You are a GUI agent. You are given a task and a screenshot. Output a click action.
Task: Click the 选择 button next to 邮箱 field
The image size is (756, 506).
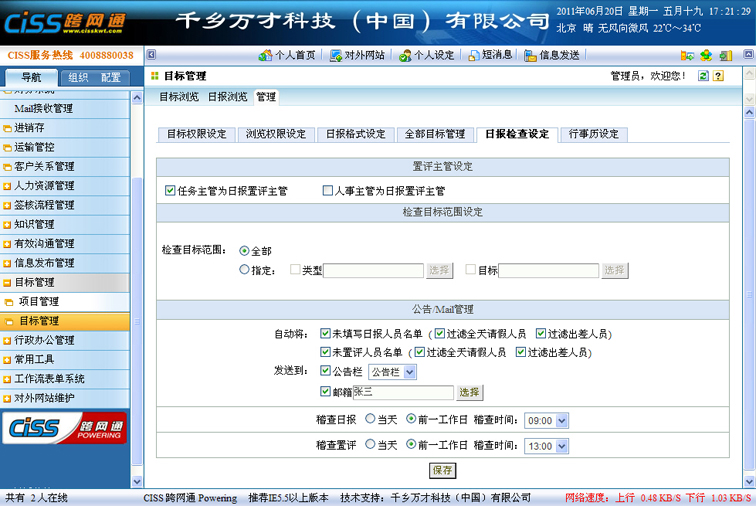[469, 391]
